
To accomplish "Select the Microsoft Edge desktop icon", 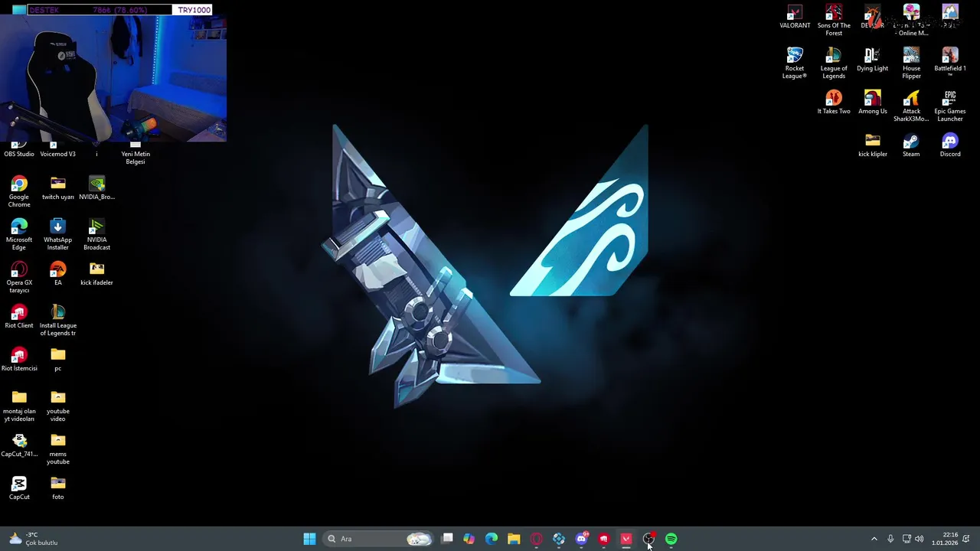I will pyautogui.click(x=19, y=235).
